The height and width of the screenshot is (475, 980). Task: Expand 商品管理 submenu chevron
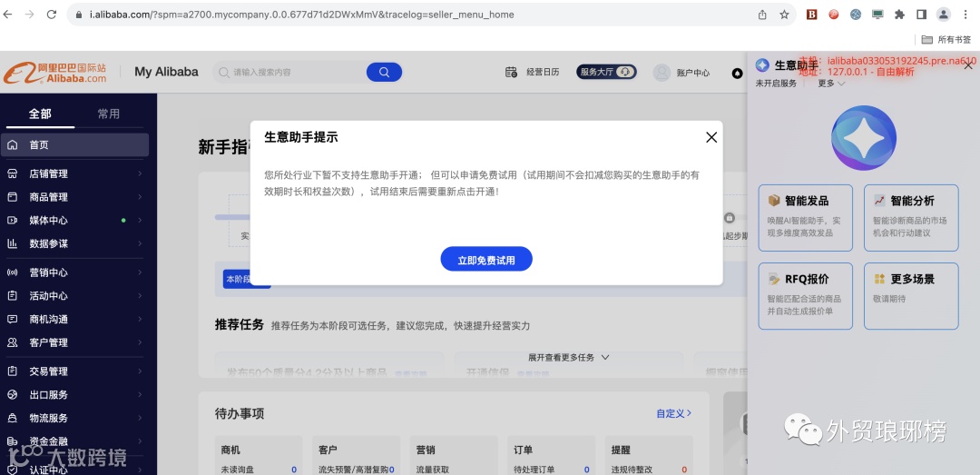140,197
